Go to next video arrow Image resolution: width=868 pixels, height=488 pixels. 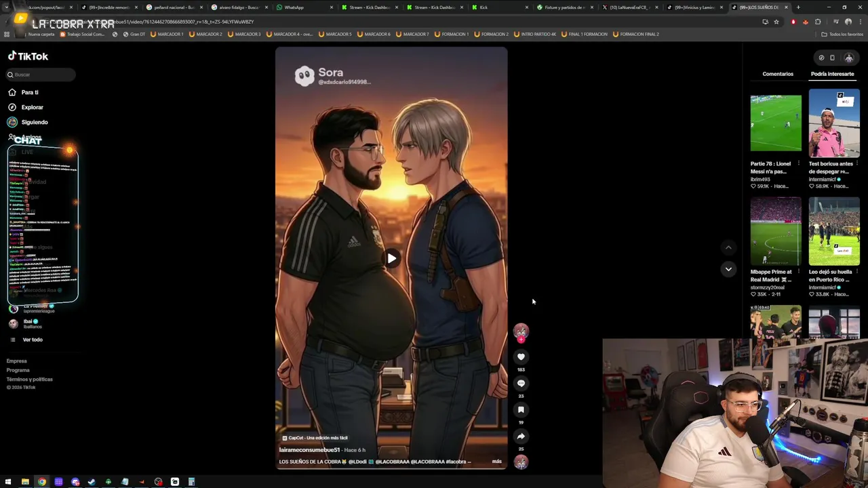(728, 269)
